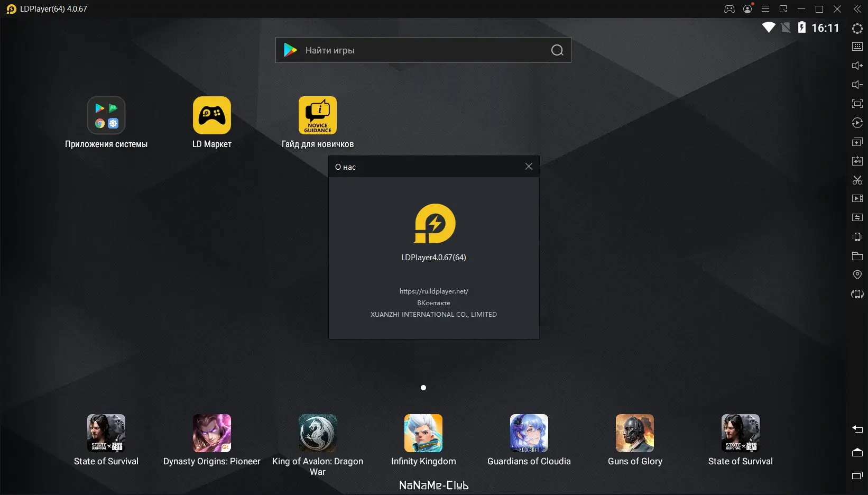Open the gamepad settings icon in title bar

(x=730, y=9)
